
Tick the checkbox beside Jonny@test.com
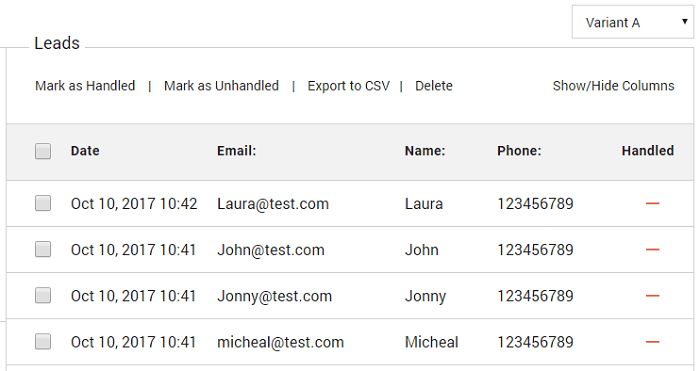tap(43, 296)
